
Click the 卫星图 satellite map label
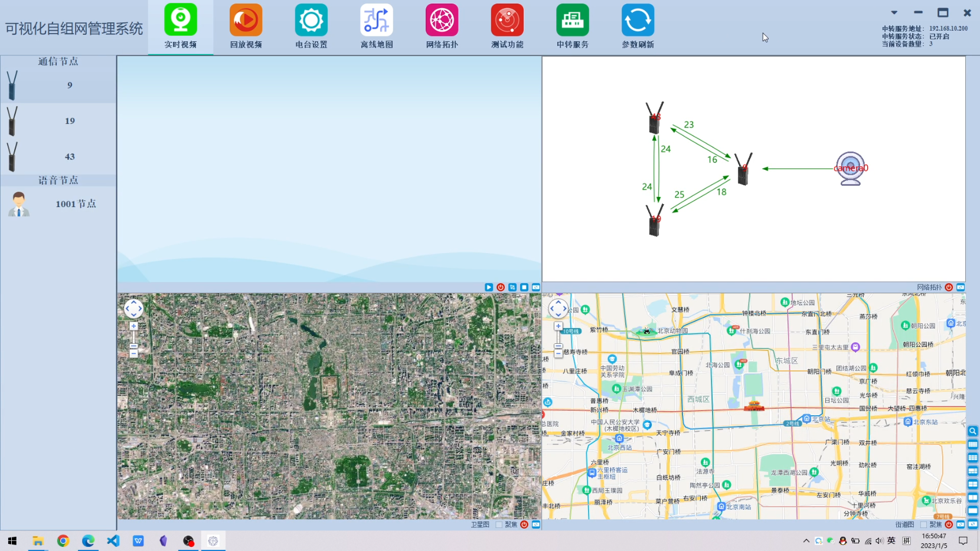[480, 524]
